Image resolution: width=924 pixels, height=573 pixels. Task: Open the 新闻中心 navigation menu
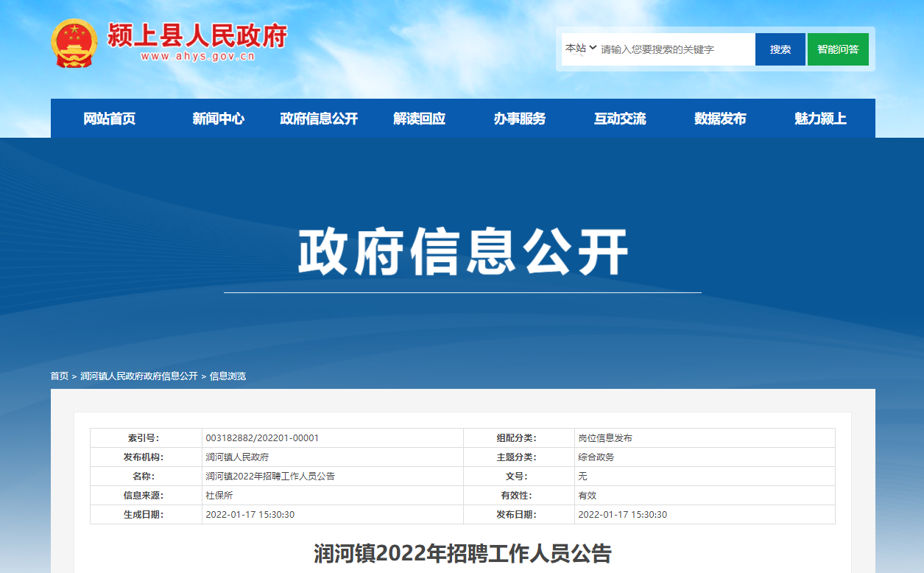pyautogui.click(x=218, y=119)
